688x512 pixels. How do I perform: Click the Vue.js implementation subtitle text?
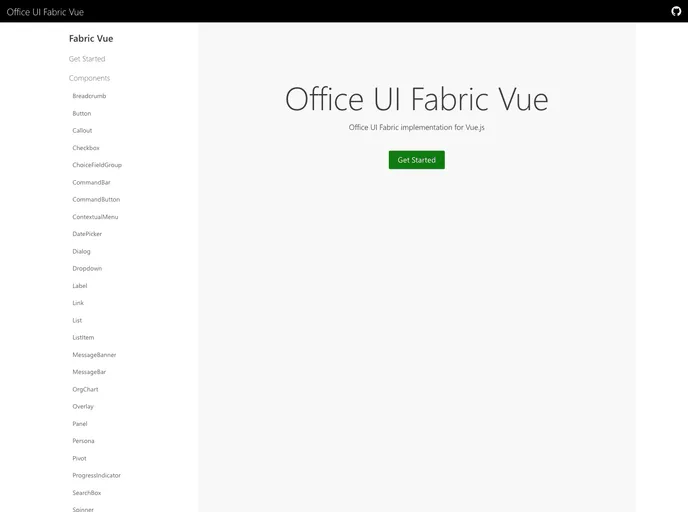416,127
